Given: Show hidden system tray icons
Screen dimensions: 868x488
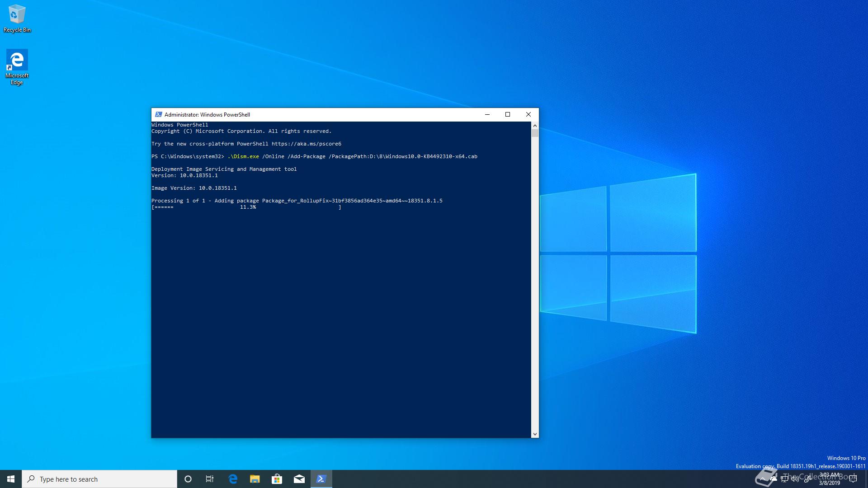Looking at the screenshot, I should tap(763, 479).
